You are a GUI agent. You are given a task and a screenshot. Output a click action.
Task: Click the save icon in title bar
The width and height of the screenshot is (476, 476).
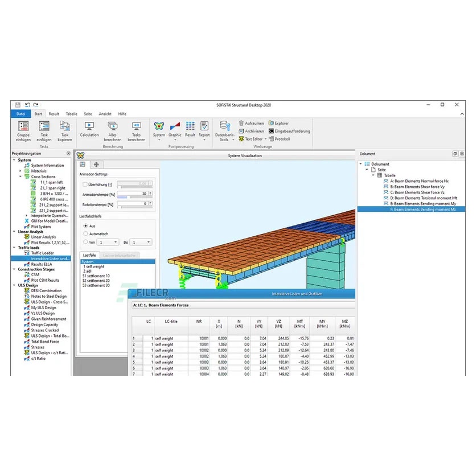pos(18,105)
